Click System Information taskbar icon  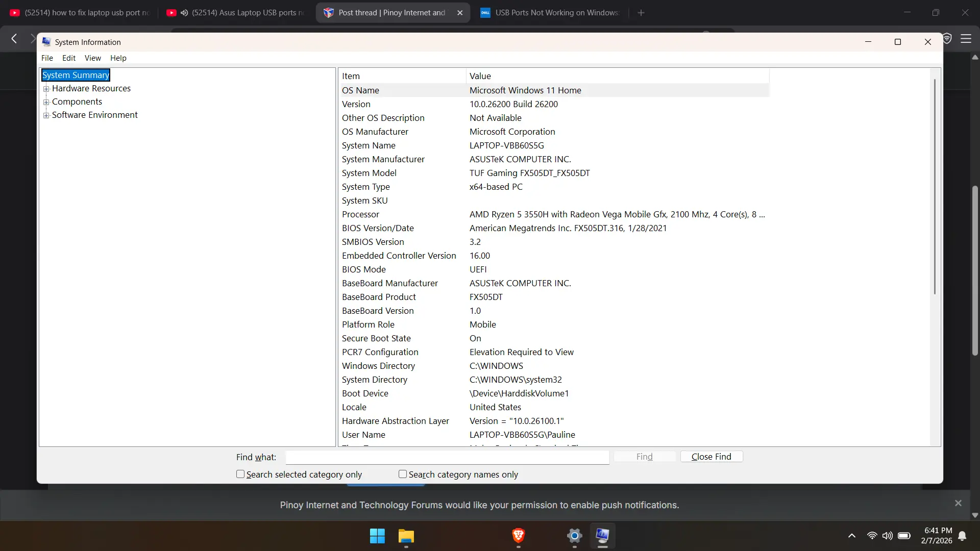pos(603,536)
